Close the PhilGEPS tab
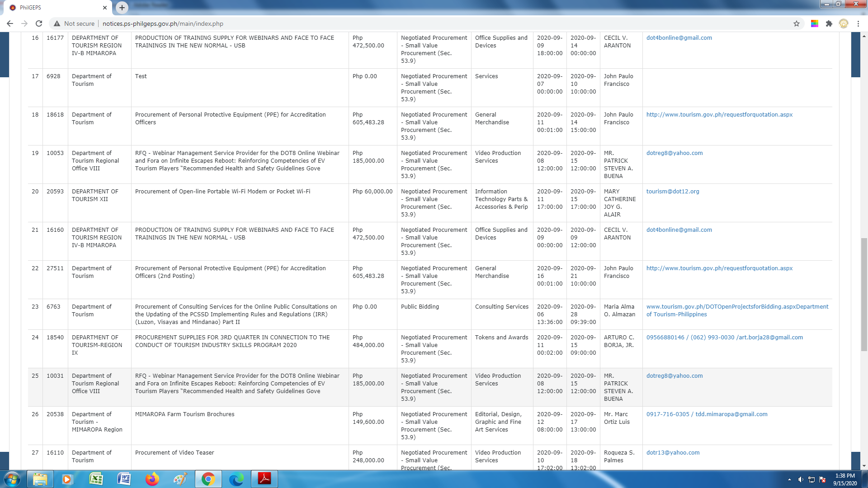 105,8
